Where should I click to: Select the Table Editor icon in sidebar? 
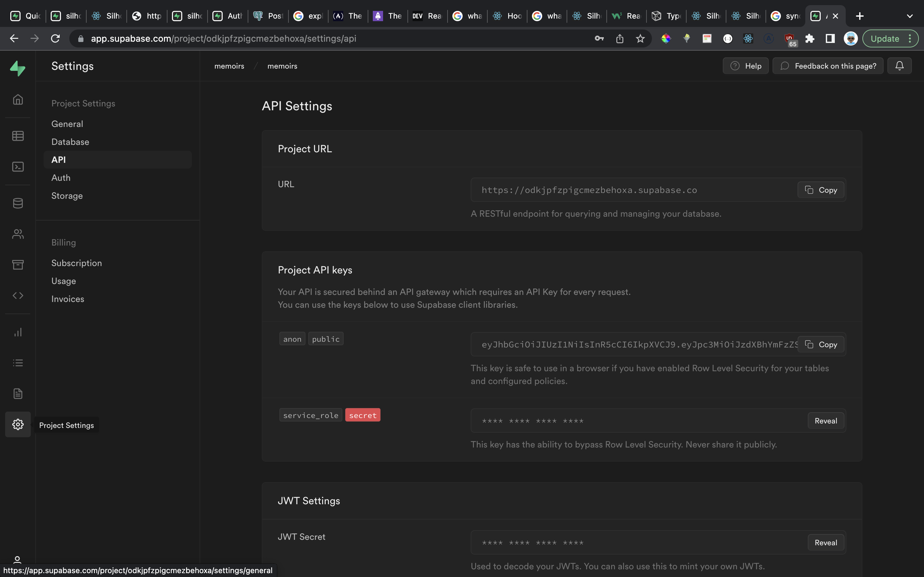pos(18,136)
